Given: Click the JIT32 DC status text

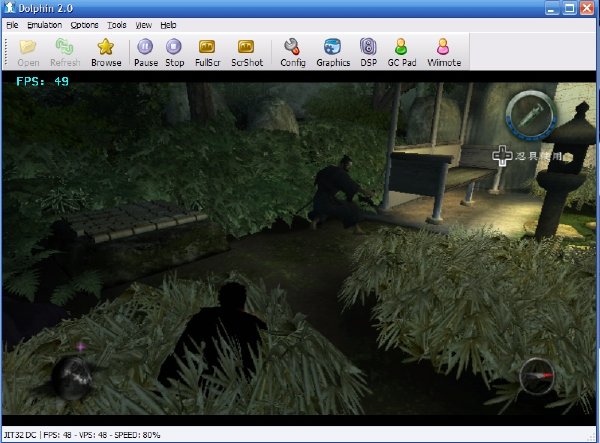Looking at the screenshot, I should pos(20,435).
